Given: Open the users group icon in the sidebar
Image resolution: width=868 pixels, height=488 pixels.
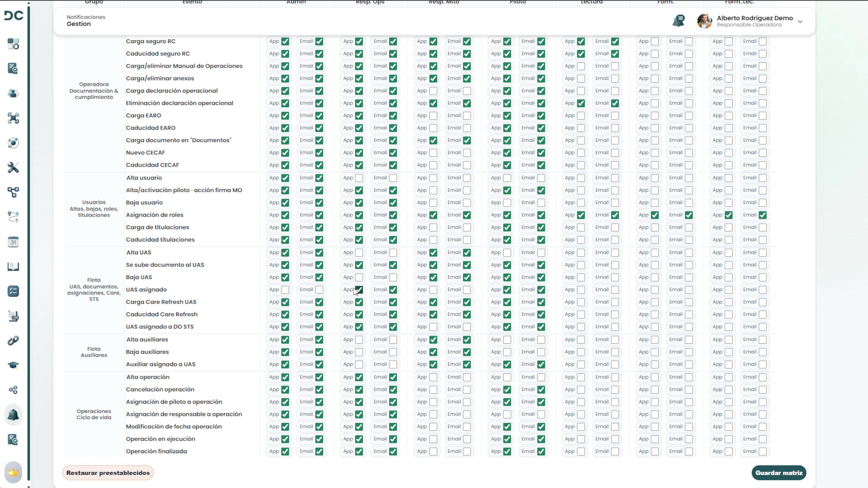Looking at the screenshot, I should point(13,93).
